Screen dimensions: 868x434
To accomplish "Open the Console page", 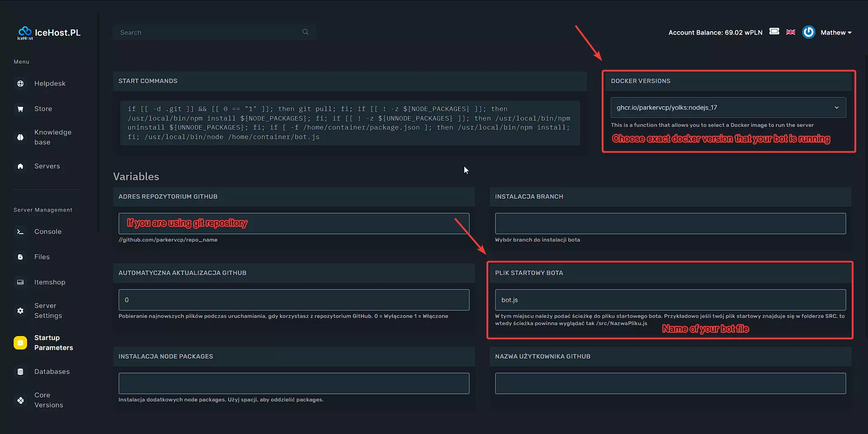I will click(x=48, y=232).
